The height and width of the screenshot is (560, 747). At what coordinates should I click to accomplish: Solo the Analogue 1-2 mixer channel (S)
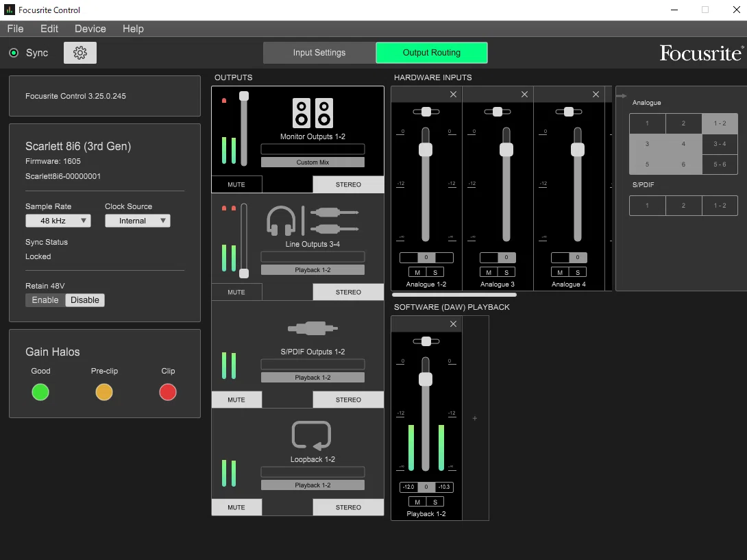click(x=435, y=272)
